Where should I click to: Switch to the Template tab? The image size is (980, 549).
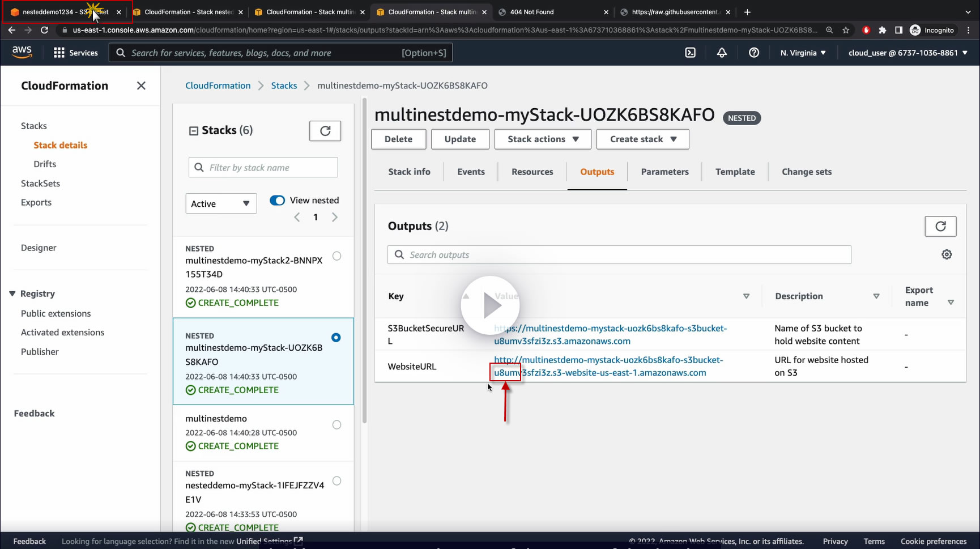(x=735, y=172)
